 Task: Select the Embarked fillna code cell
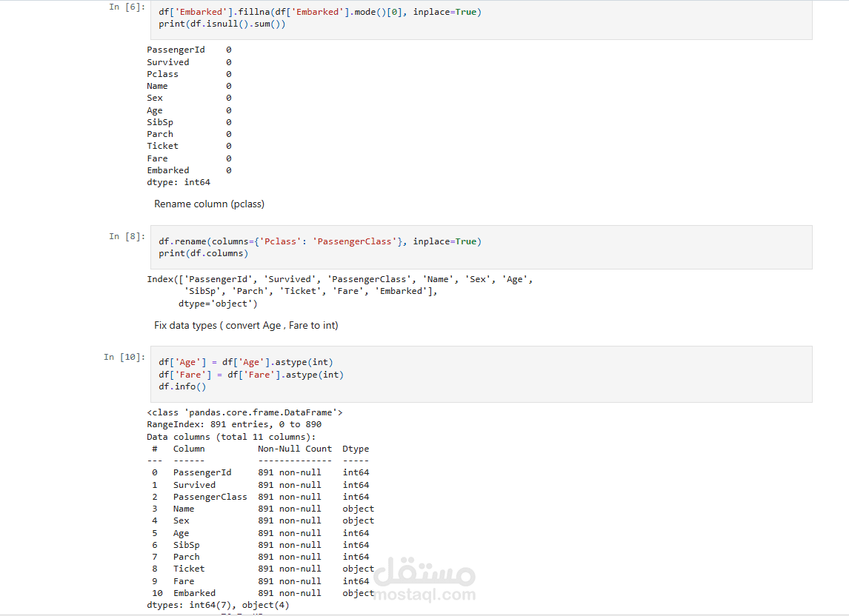tap(482, 20)
